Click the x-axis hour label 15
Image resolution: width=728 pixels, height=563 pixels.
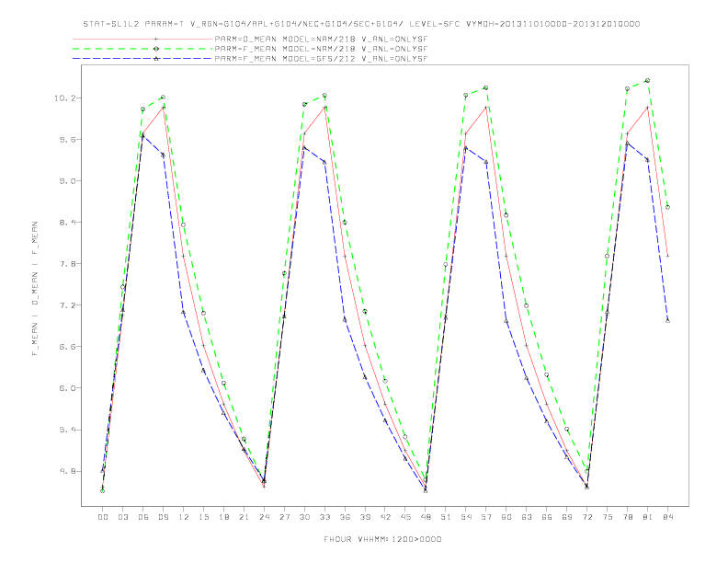[x=203, y=517]
